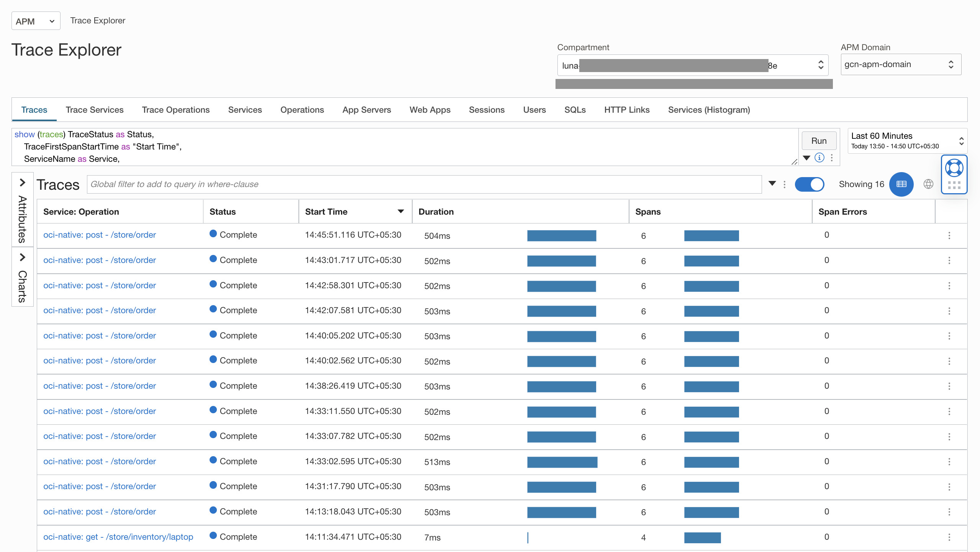This screenshot has width=980, height=552.
Task: Run the trace query
Action: [819, 141]
